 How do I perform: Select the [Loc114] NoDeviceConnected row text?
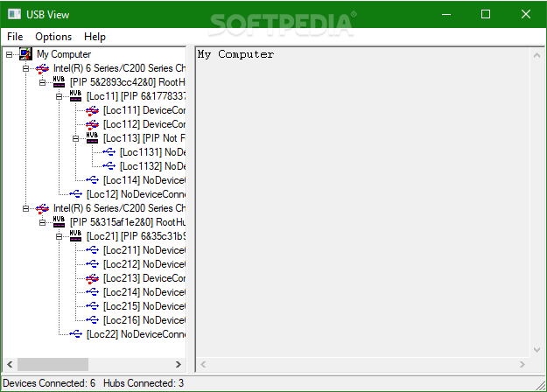coord(144,180)
